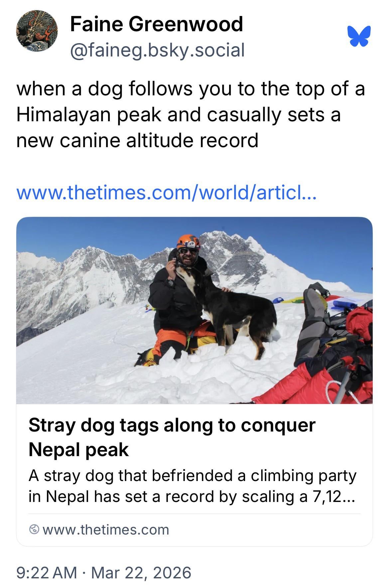
Task: Open the @faineg.bsky.social handle
Action: pos(157,50)
